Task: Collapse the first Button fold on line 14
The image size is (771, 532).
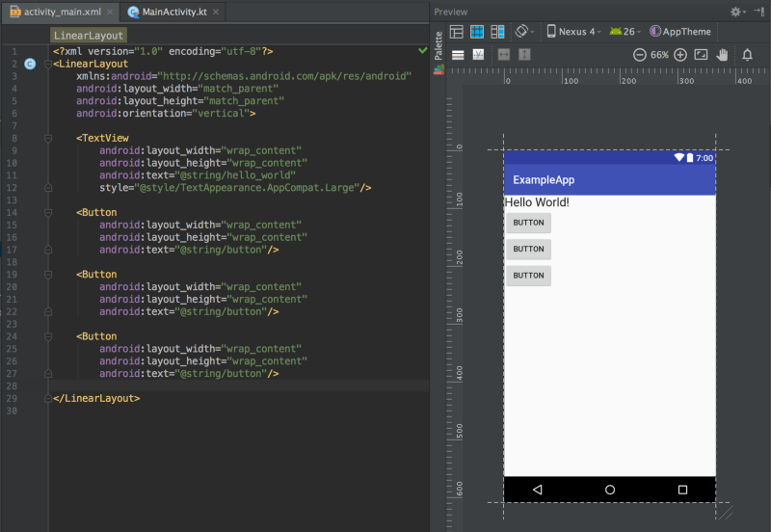Action: pos(48,212)
